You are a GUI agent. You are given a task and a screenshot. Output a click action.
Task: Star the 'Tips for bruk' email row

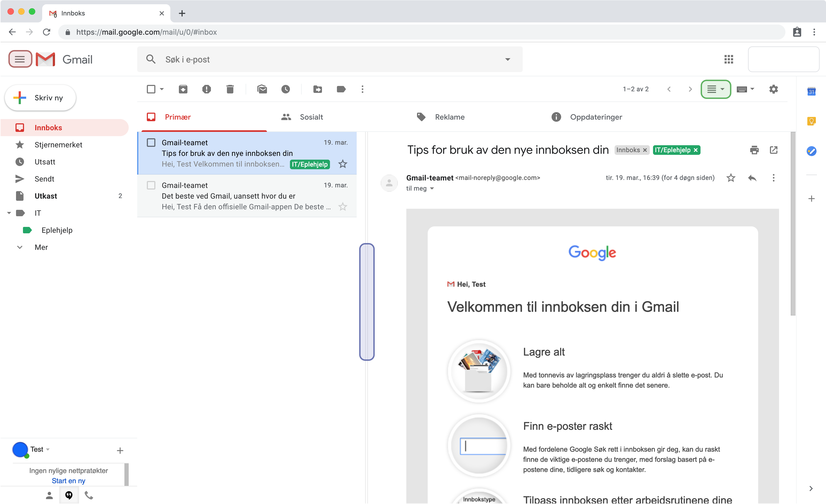click(343, 164)
